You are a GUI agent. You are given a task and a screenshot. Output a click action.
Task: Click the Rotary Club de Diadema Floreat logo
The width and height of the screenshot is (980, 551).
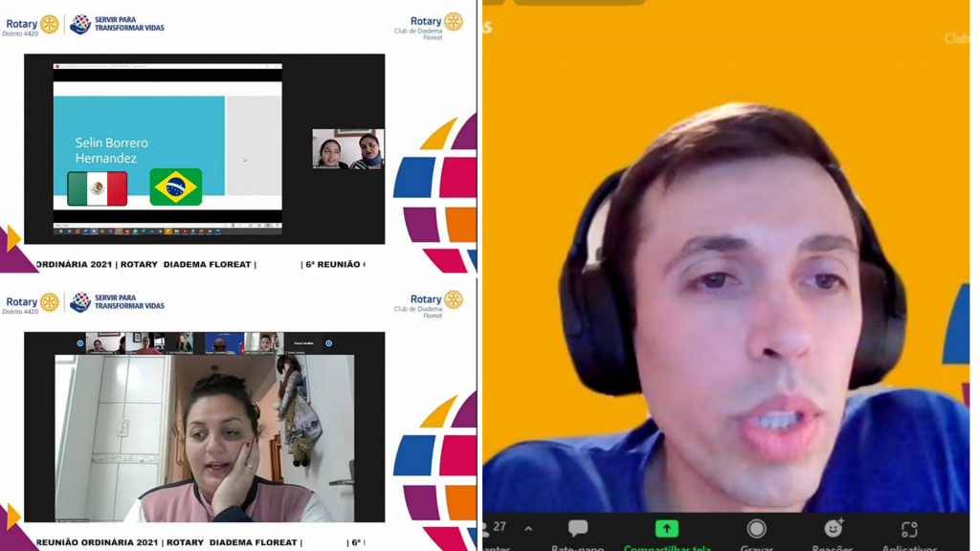(428, 25)
